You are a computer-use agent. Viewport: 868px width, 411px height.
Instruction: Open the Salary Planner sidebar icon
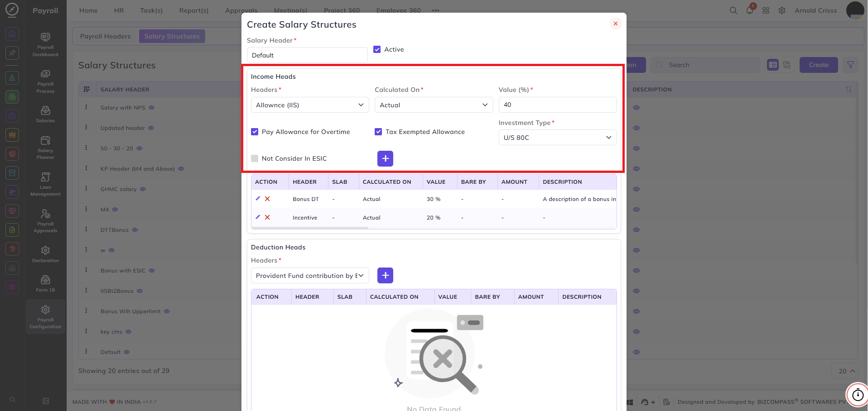(45, 148)
